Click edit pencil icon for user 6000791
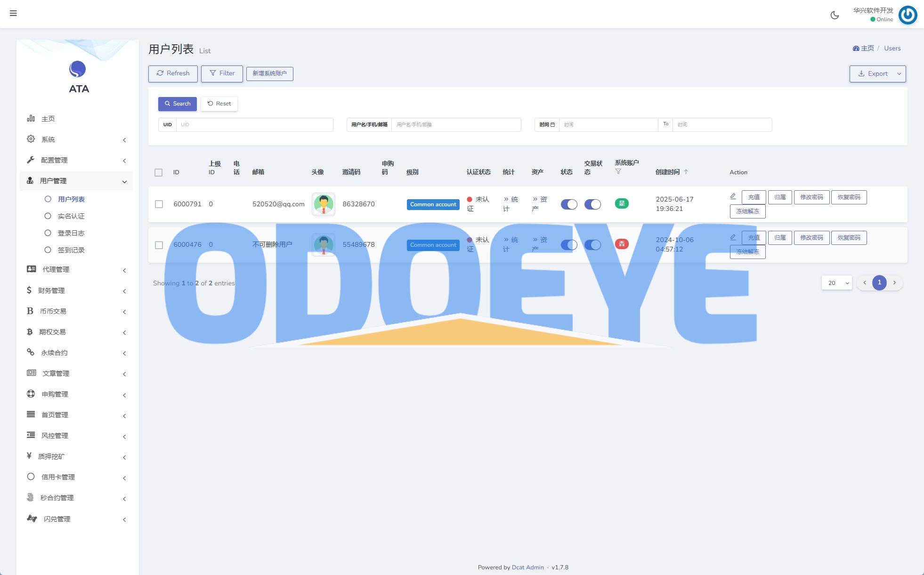 733,196
